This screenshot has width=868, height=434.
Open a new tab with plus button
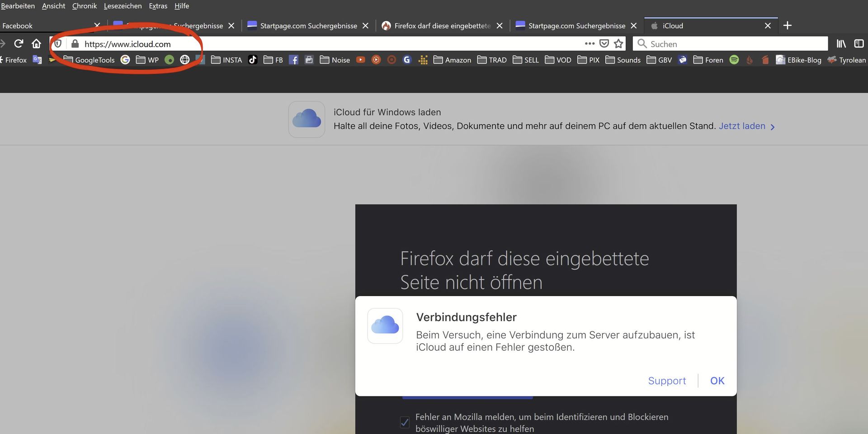click(788, 25)
